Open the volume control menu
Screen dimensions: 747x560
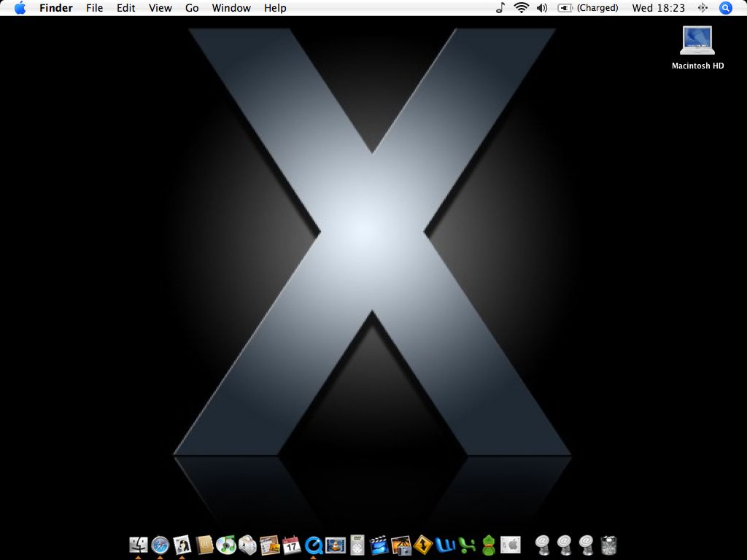pos(542,8)
